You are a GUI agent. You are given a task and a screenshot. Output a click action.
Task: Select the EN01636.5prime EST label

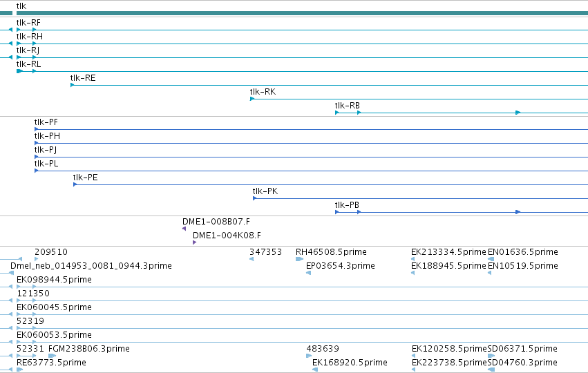[x=523, y=252]
